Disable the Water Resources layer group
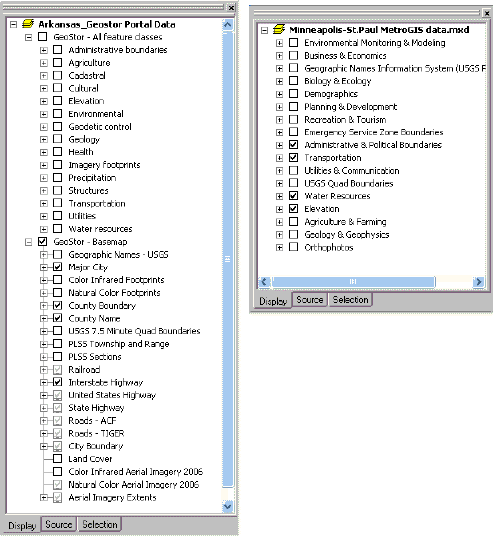493x536 pixels. pyautogui.click(x=293, y=196)
